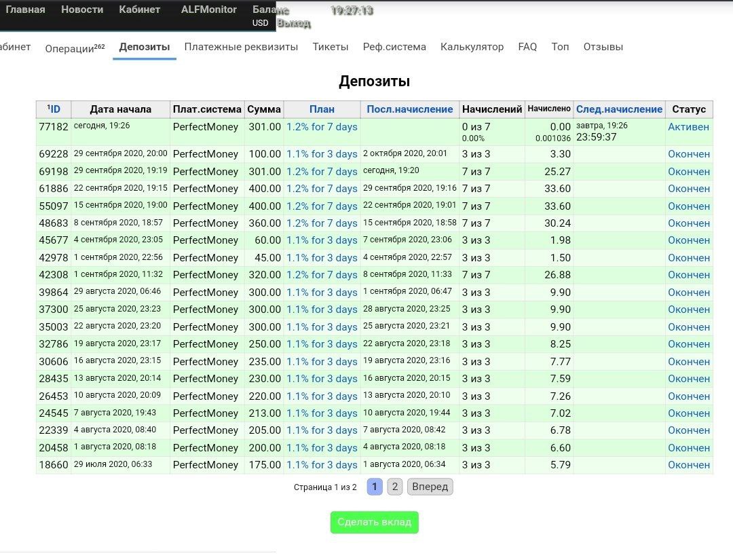Click Окончен status of deposit 69198
733x560 pixels.
[x=689, y=172]
